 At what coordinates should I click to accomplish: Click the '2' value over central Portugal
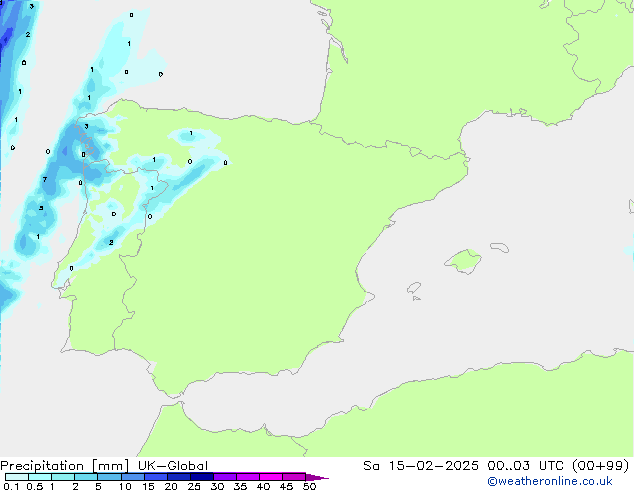pos(111,243)
